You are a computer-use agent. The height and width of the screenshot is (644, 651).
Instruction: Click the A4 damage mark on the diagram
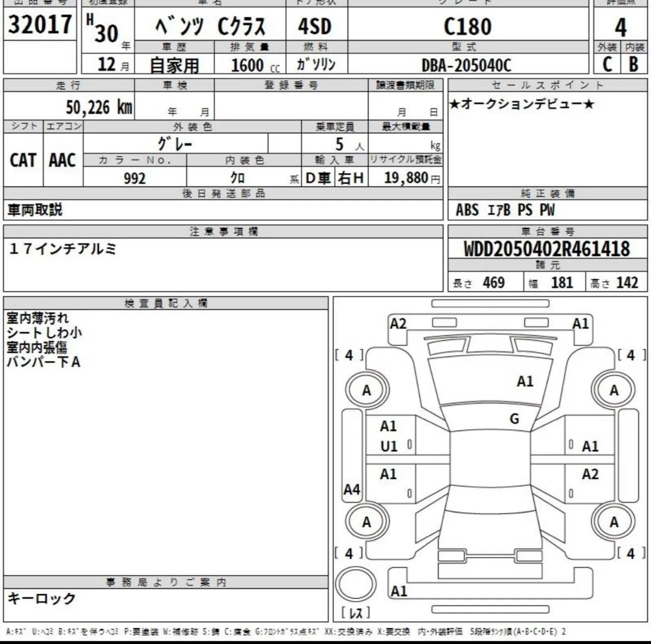click(352, 489)
